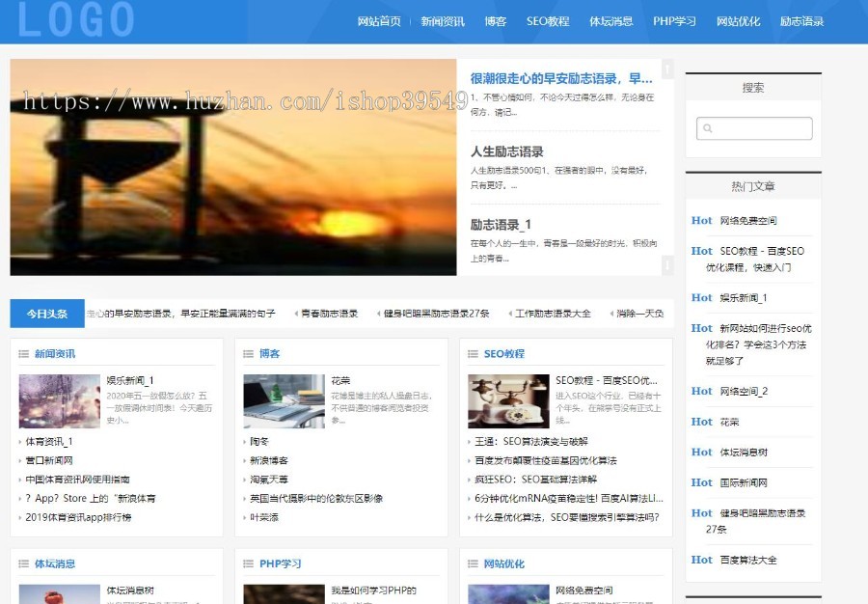This screenshot has width=868, height=604.
Task: Open ticker item 工作励志语录大全
Action: [553, 314]
